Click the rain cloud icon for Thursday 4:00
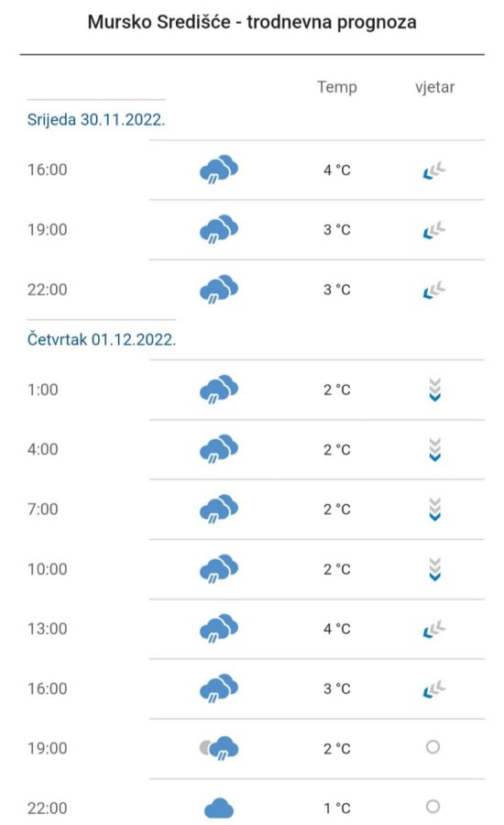This screenshot has width=504, height=825. [x=219, y=449]
